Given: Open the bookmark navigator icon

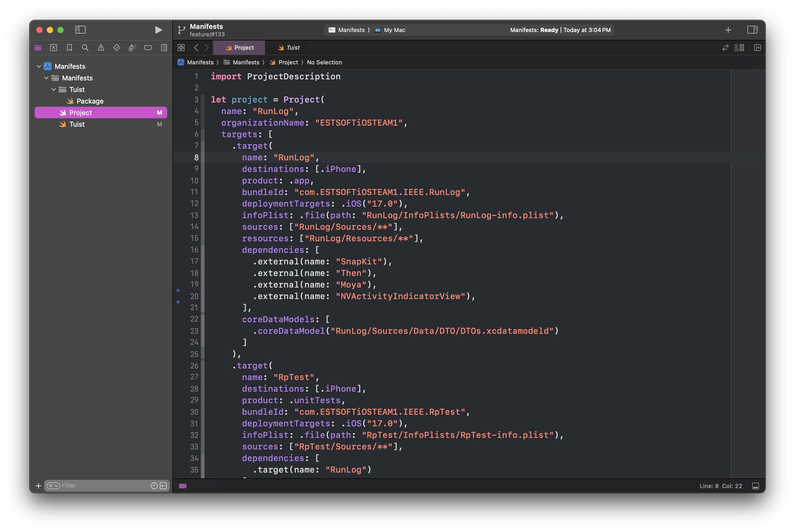Looking at the screenshot, I should coord(69,48).
